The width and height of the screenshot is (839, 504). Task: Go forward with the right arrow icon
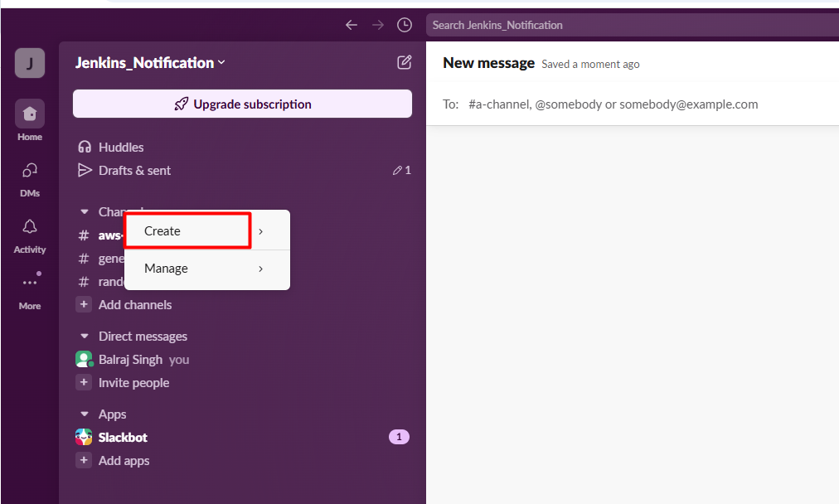tap(378, 25)
